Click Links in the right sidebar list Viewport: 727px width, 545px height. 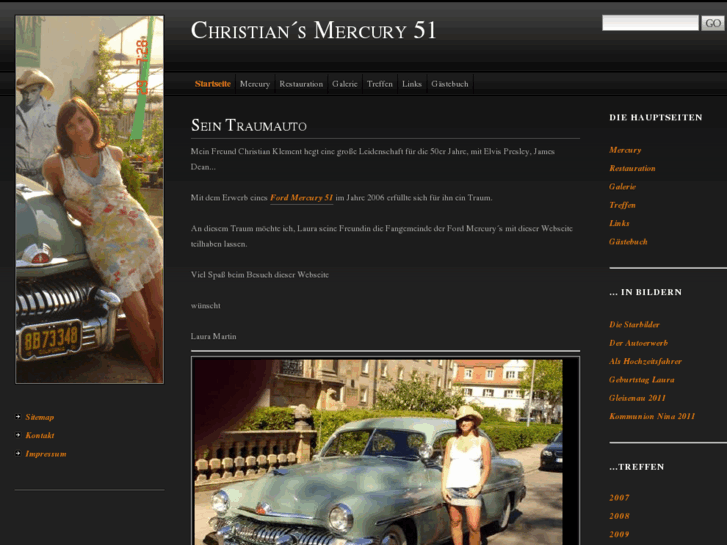619,223
